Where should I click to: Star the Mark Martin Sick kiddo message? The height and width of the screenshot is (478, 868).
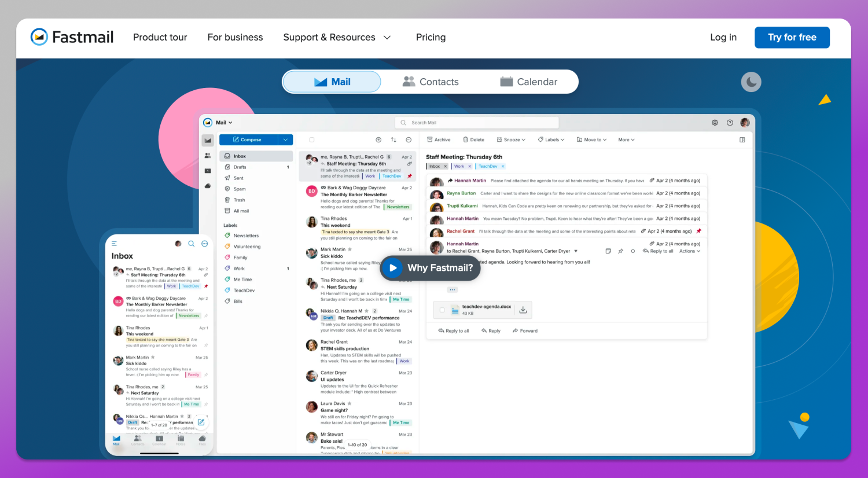point(350,249)
